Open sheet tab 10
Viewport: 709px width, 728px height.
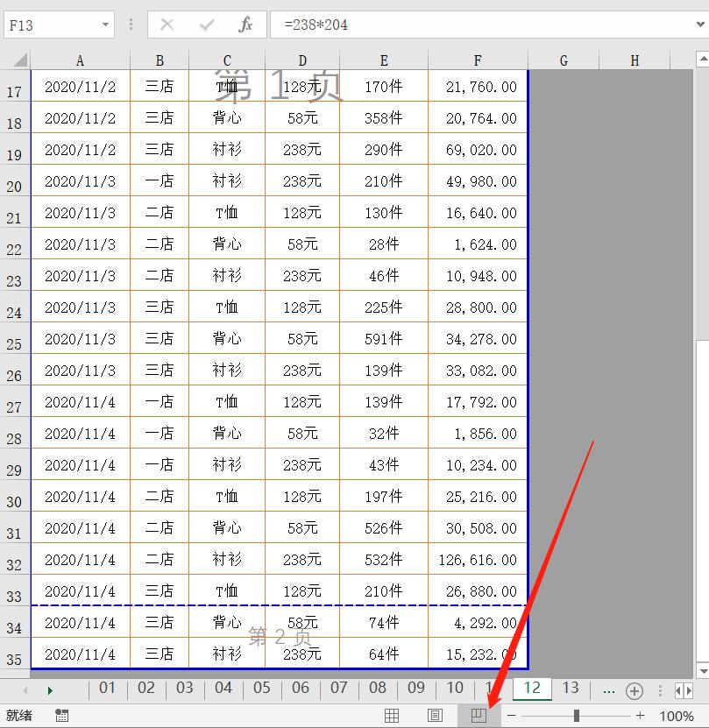click(x=455, y=688)
